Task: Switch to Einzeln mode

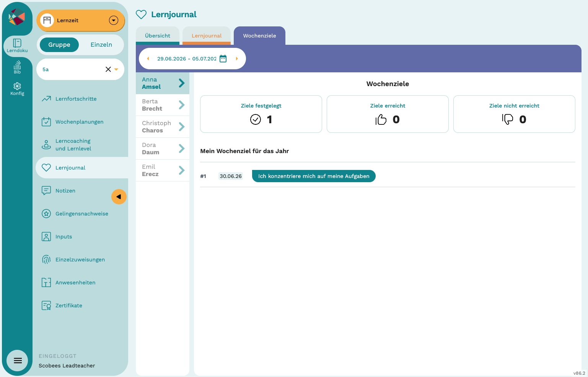Action: [x=101, y=45]
